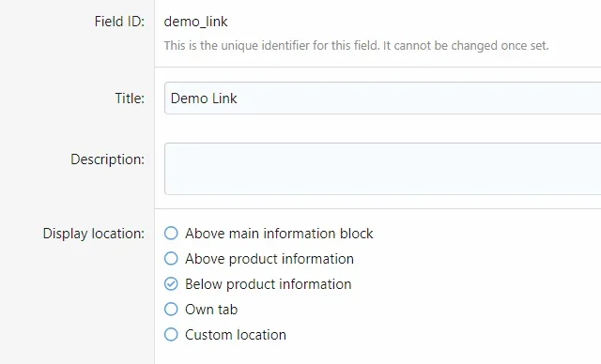Select 'Above main information block' radio option
The width and height of the screenshot is (601, 364).
171,233
